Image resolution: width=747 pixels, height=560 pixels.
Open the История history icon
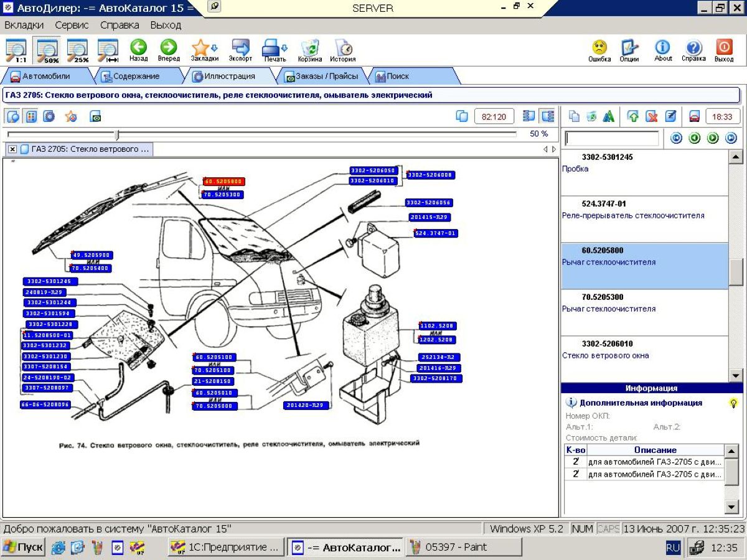(343, 50)
